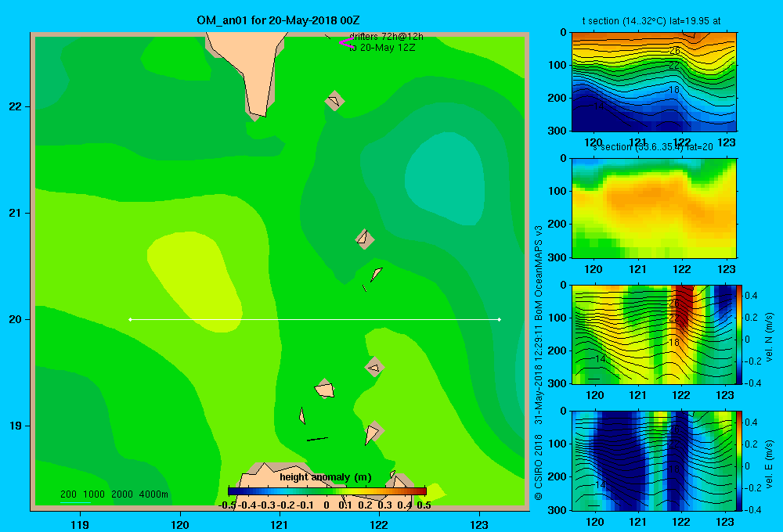This screenshot has width=783, height=532.
Task: Open the salinity section plot
Action: click(654, 207)
